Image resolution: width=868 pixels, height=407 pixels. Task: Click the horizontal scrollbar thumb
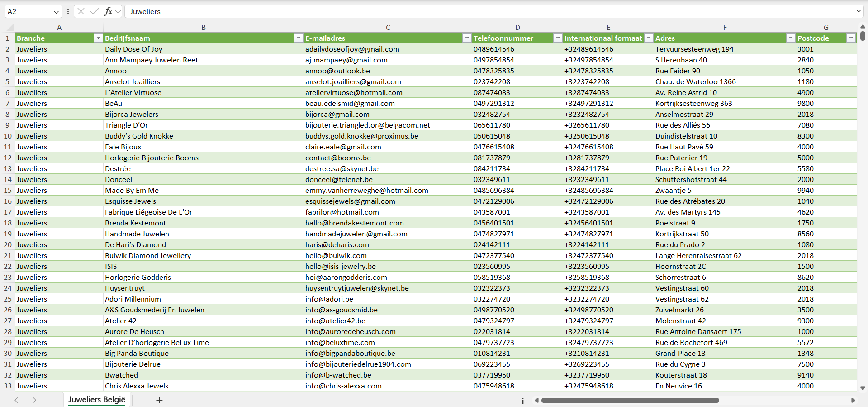(630, 400)
